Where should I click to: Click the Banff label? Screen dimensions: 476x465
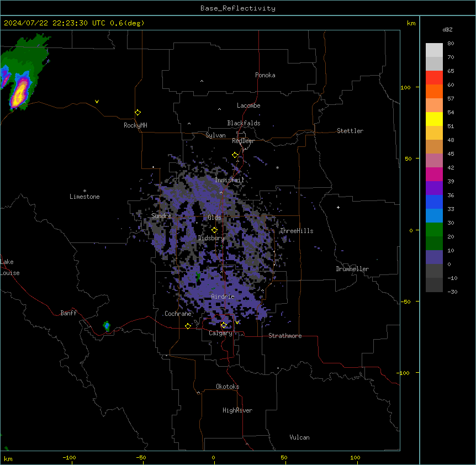pos(68,313)
